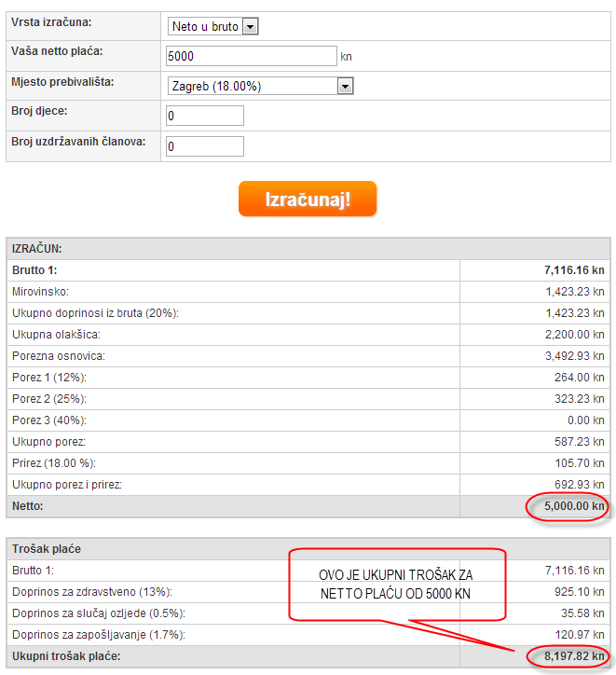
Task: Select the Mirovinsko value 1,423.23 kn
Action: pyautogui.click(x=575, y=292)
